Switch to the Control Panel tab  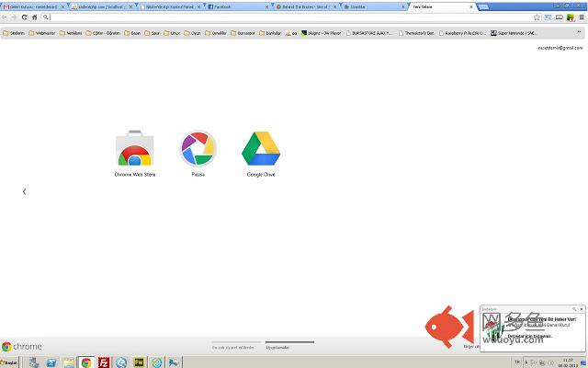click(169, 6)
